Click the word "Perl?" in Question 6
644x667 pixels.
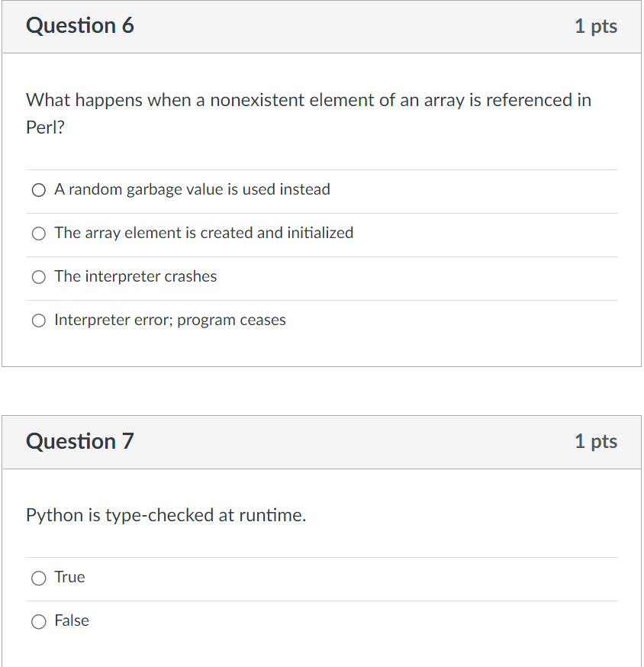(x=46, y=127)
